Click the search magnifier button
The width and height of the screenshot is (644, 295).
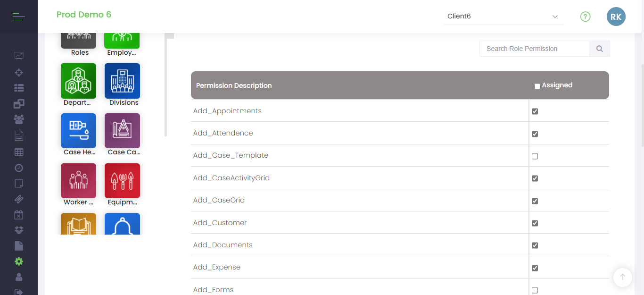599,49
